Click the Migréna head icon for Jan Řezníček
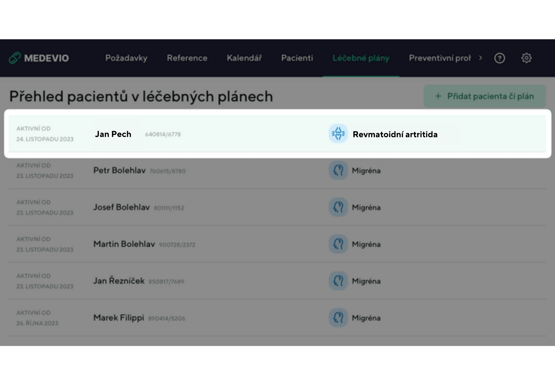This screenshot has width=555, height=392. (x=338, y=281)
